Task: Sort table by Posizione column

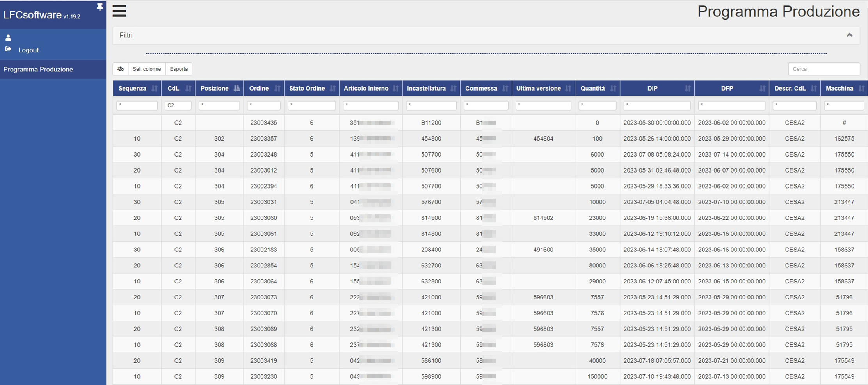Action: [237, 89]
